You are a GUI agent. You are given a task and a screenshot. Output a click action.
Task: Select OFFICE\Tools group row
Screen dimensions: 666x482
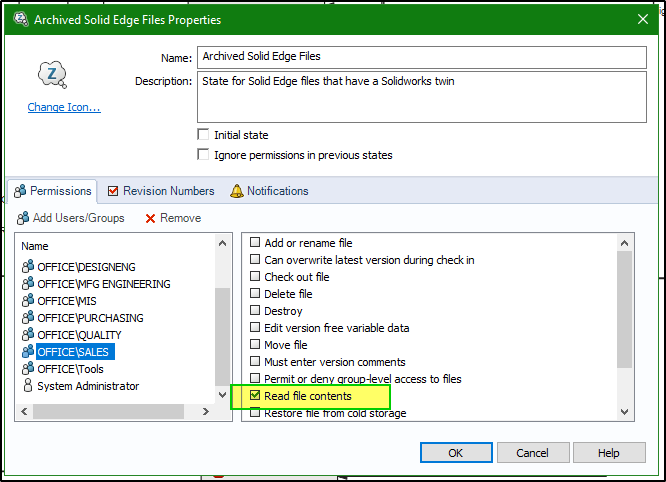70,369
